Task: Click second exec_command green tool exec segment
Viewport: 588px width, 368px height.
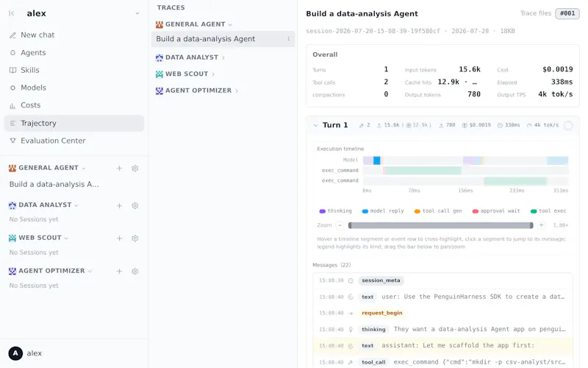Action: pyautogui.click(x=515, y=181)
